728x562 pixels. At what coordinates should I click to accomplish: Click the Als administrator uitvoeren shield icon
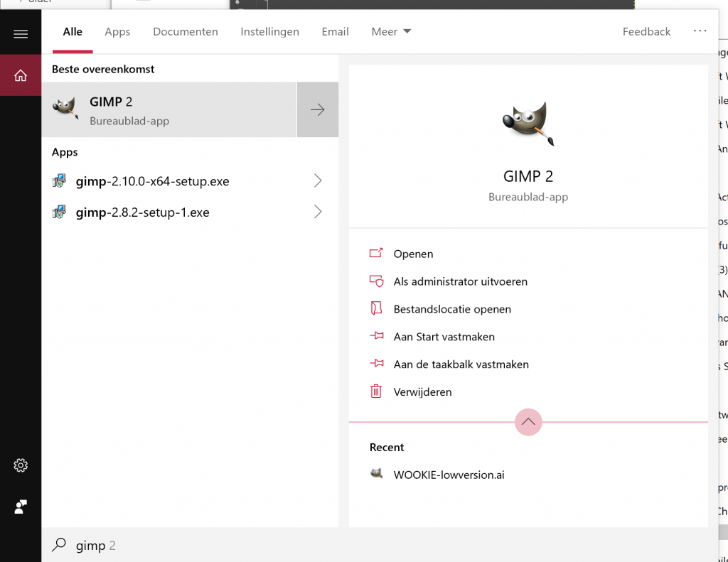point(376,281)
